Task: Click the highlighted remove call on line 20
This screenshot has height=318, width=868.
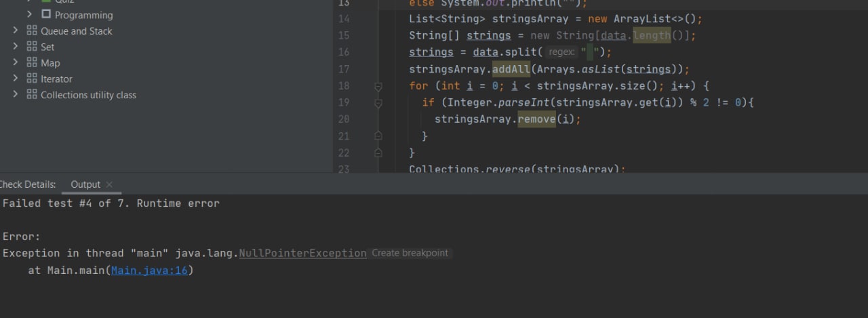Action: click(537, 119)
